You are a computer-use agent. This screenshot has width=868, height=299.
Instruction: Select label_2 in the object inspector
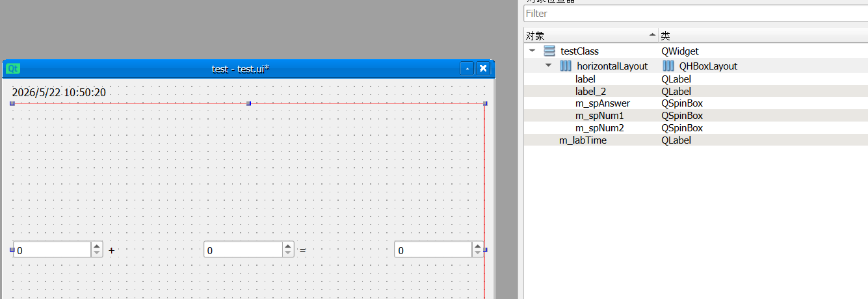[591, 91]
